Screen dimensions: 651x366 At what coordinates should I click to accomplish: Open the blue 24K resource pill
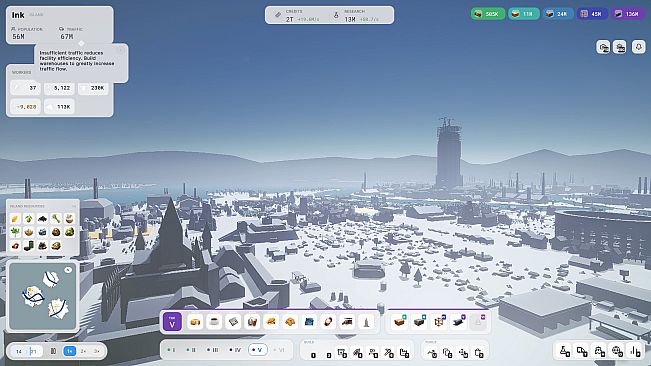coord(558,14)
